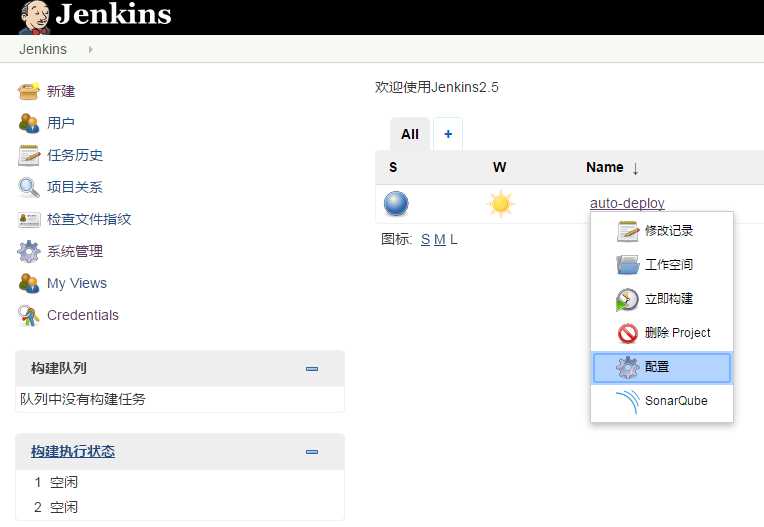This screenshot has height=527, width=764.
Task: Open the 新建 link
Action: (x=61, y=91)
